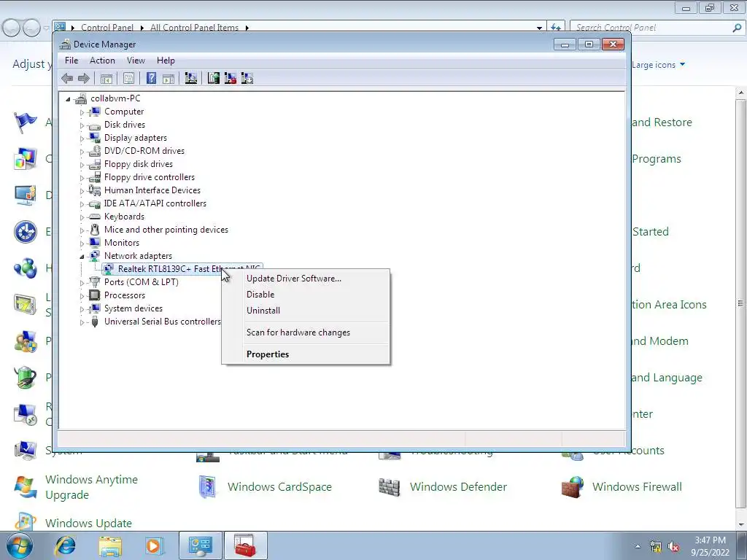
Task: Open the Start menu orb
Action: tap(19, 545)
